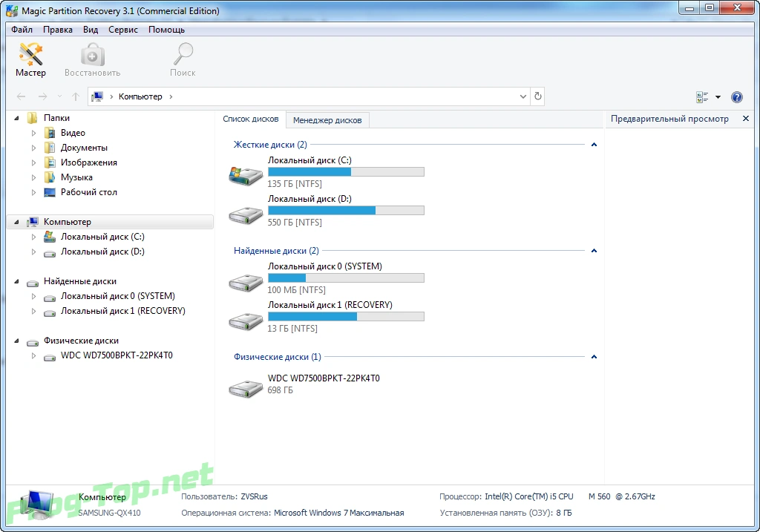This screenshot has height=532, width=760.
Task: Select Физические диски tree node
Action: click(81, 341)
